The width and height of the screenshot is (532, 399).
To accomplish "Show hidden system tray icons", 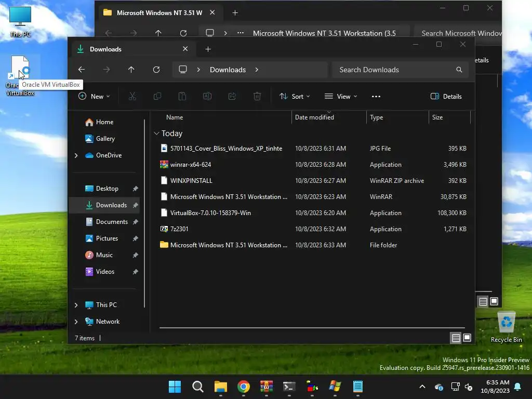I will click(422, 387).
